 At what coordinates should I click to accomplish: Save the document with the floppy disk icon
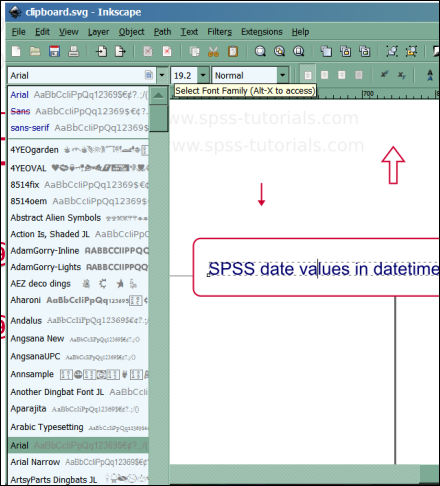pos(54,51)
